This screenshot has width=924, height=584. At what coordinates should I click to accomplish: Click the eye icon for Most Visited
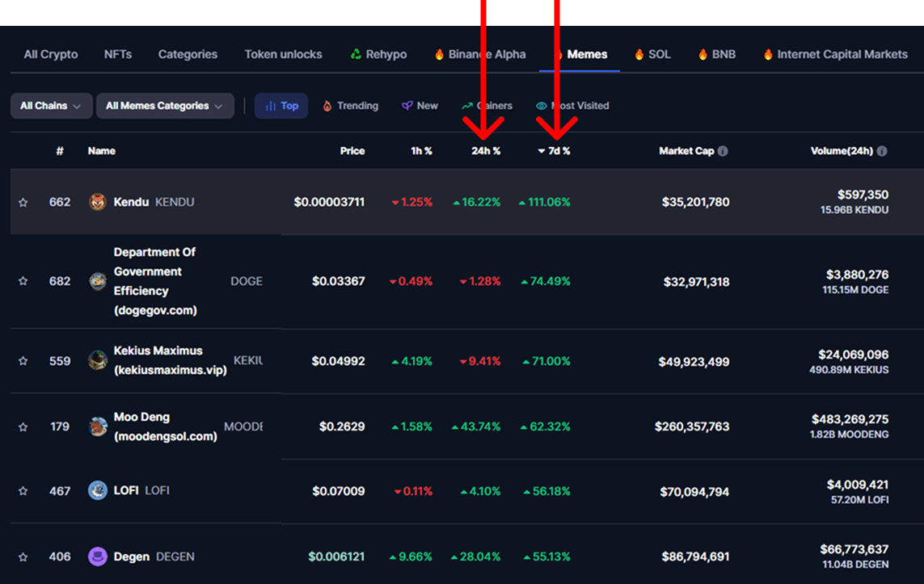541,106
